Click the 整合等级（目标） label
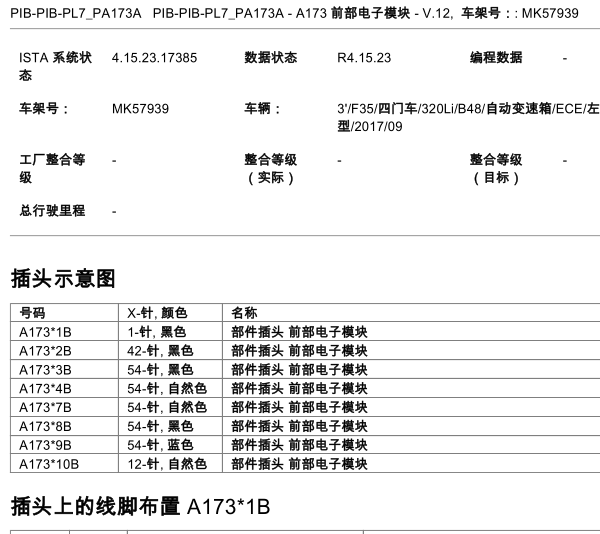 (x=496, y=168)
